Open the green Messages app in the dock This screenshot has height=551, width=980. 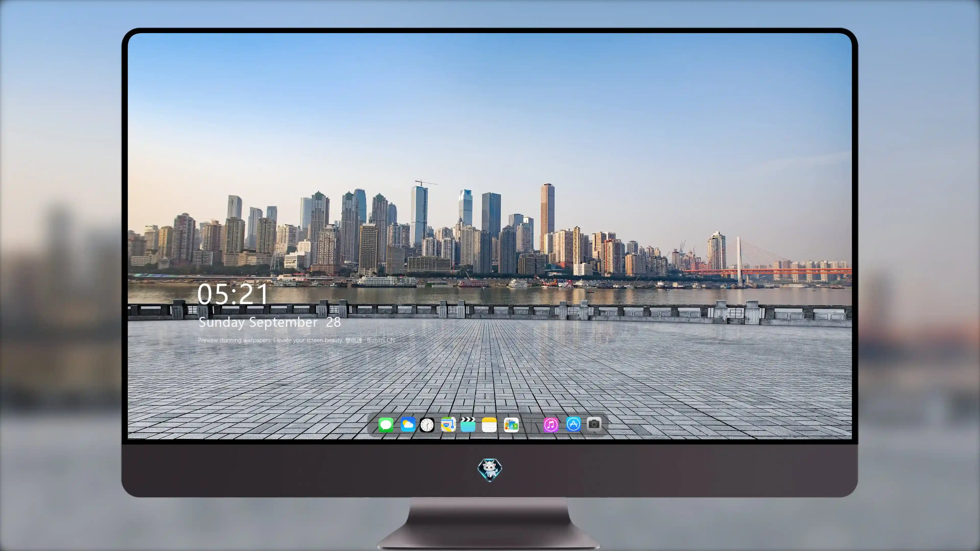pyautogui.click(x=386, y=425)
